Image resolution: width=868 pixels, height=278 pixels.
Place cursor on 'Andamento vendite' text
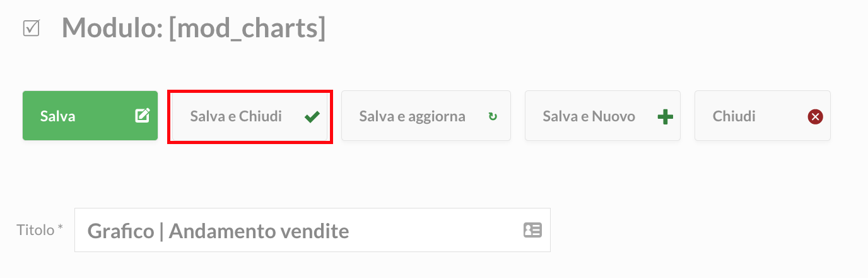(x=259, y=231)
